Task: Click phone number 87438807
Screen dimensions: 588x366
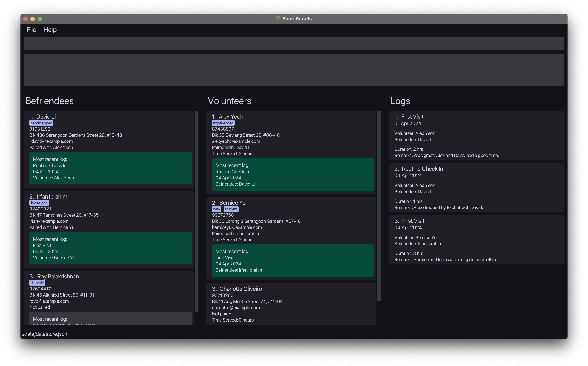Action: tap(223, 129)
